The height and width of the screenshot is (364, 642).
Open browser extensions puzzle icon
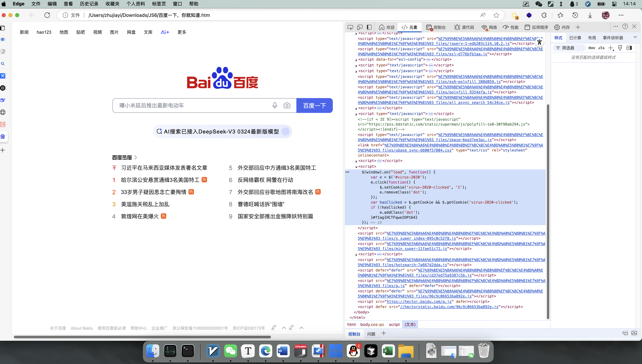pyautogui.click(x=544, y=15)
